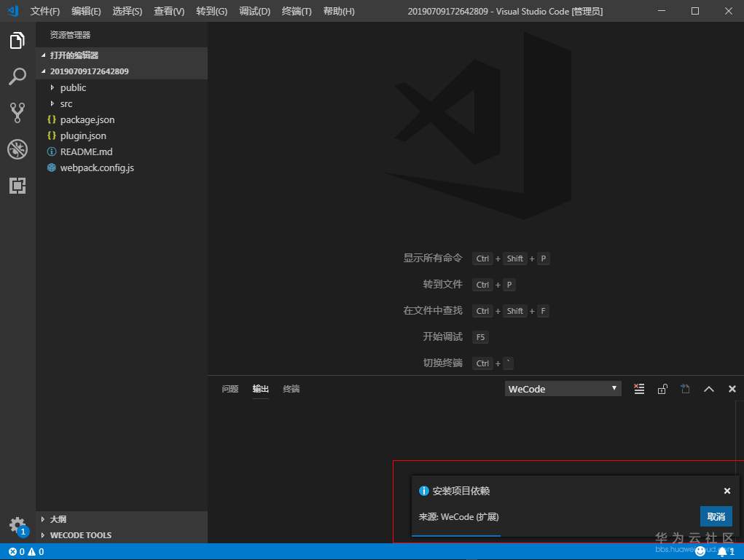The width and height of the screenshot is (744, 560).
Task: Open the Source Control view
Action: [x=17, y=113]
